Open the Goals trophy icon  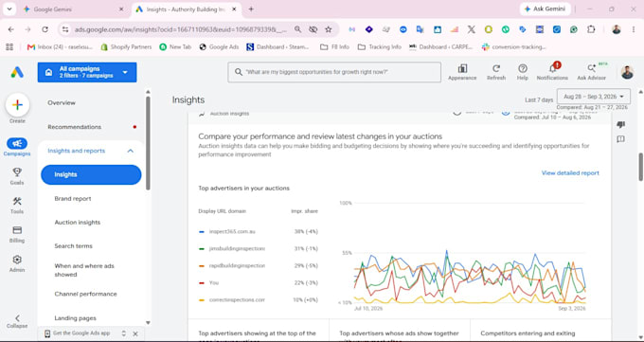pyautogui.click(x=17, y=171)
